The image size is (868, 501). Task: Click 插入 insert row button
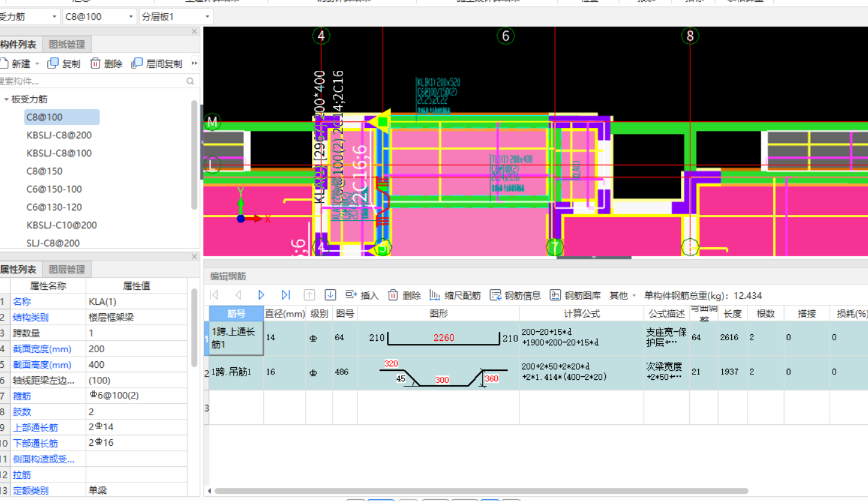[x=362, y=295]
